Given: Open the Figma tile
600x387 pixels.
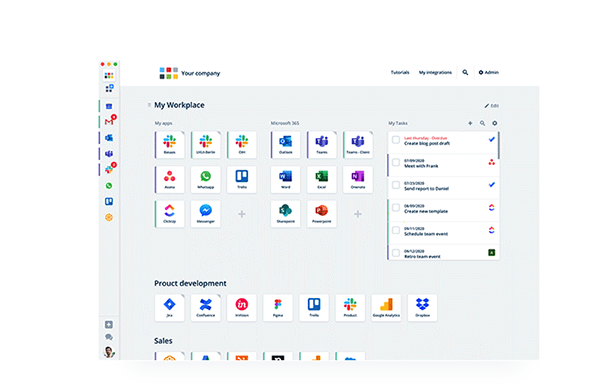Looking at the screenshot, I should pos(278,307).
